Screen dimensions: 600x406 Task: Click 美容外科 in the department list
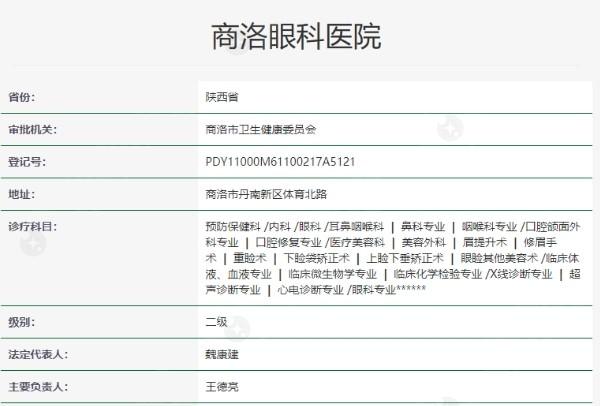(x=424, y=242)
